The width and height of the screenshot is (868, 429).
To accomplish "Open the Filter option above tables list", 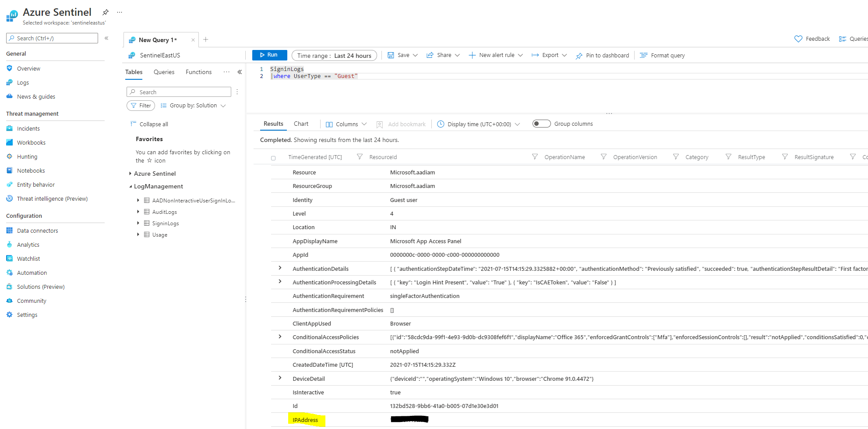I will (x=141, y=105).
